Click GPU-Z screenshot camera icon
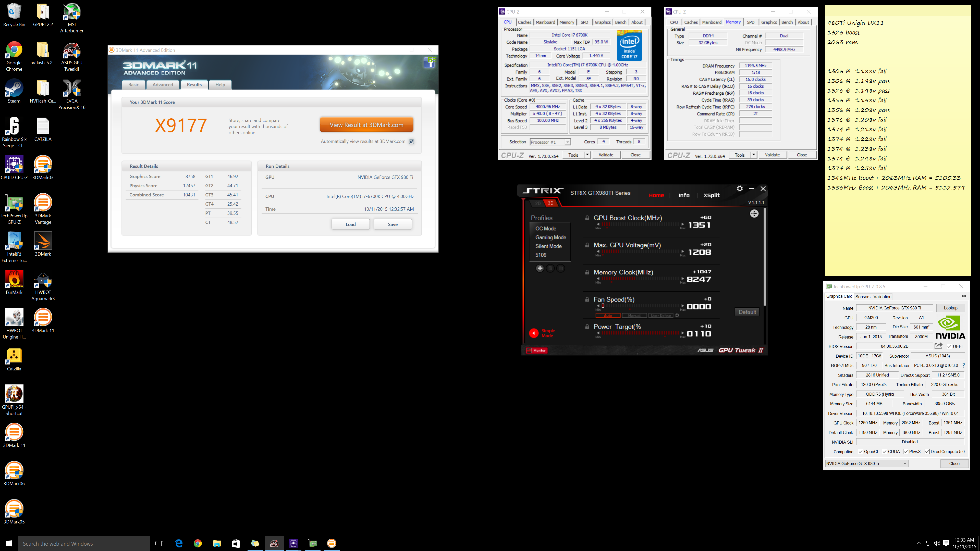Image resolution: width=980 pixels, height=551 pixels. [964, 296]
